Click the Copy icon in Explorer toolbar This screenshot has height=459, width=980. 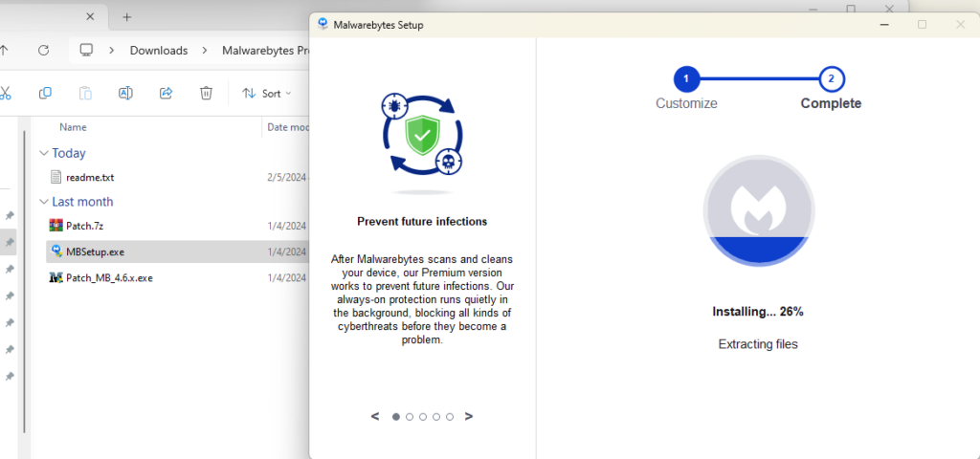(45, 93)
